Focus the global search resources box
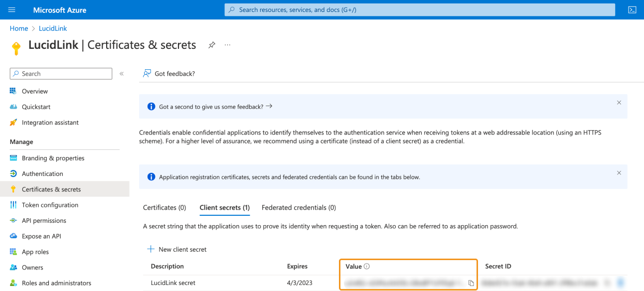The width and height of the screenshot is (644, 291). point(420,9)
